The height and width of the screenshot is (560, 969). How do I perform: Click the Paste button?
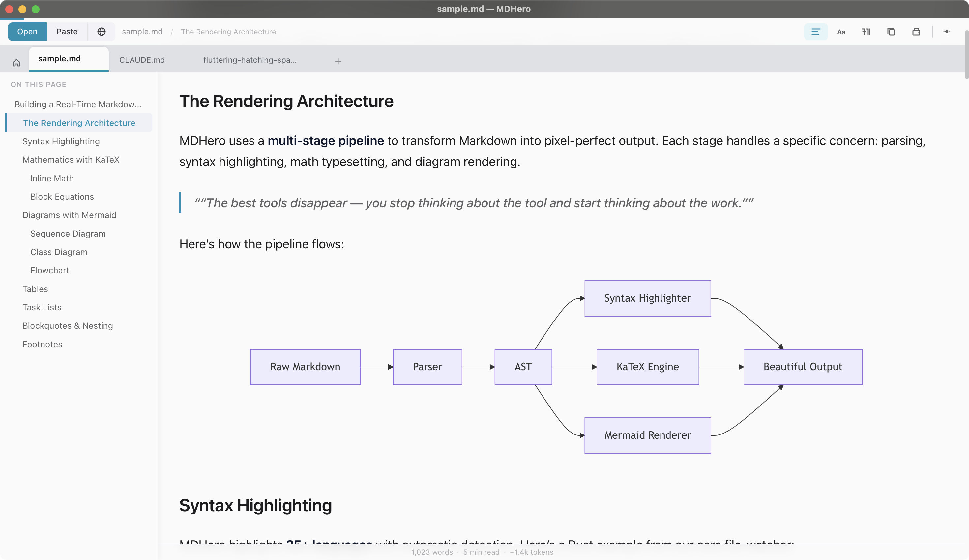coord(67,32)
